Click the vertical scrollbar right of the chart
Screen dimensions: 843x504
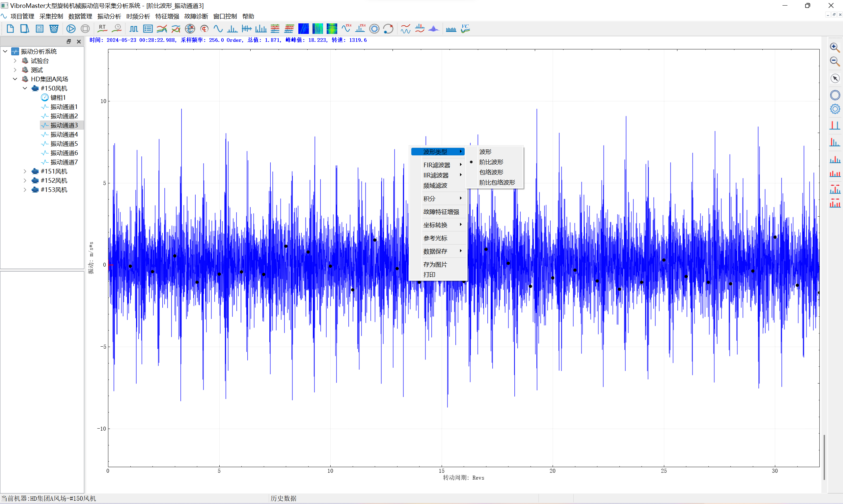tap(824, 457)
